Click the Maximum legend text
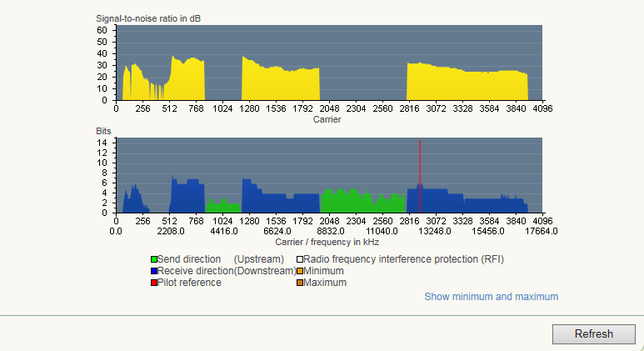This screenshot has height=351, width=644. click(325, 283)
